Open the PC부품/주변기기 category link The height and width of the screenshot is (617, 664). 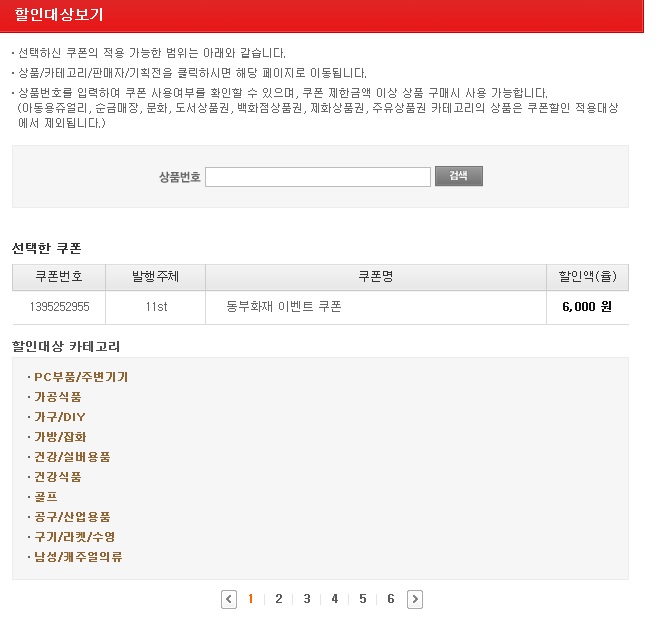point(80,377)
